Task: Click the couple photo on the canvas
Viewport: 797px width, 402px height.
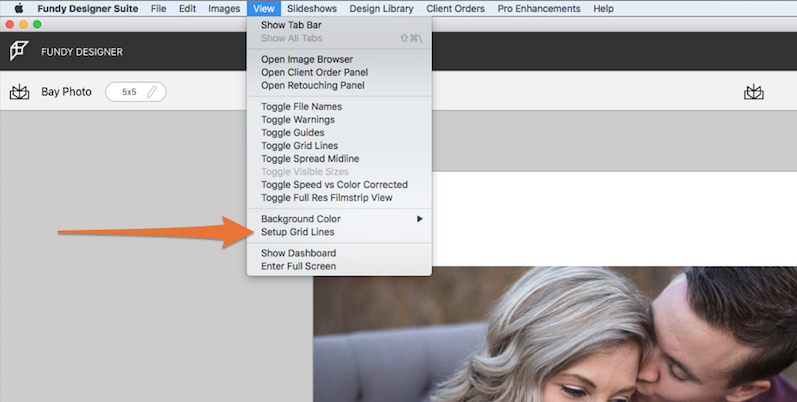Action: point(555,334)
